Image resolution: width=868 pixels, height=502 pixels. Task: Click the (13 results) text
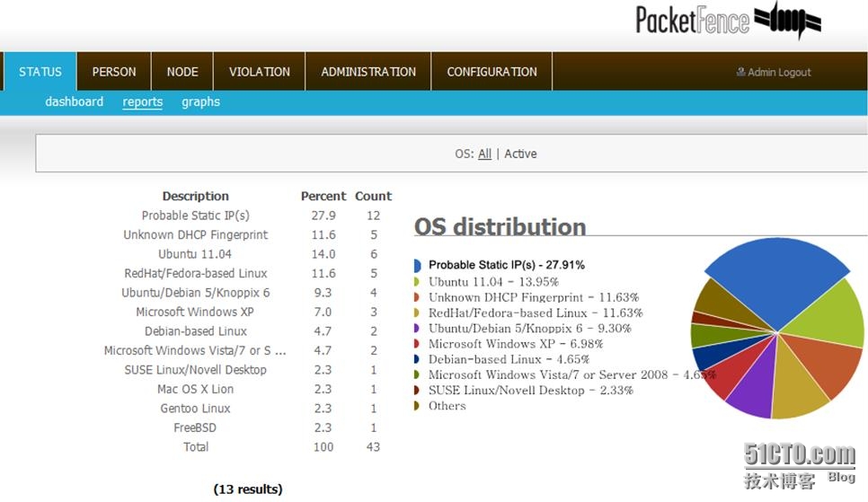[248, 489]
